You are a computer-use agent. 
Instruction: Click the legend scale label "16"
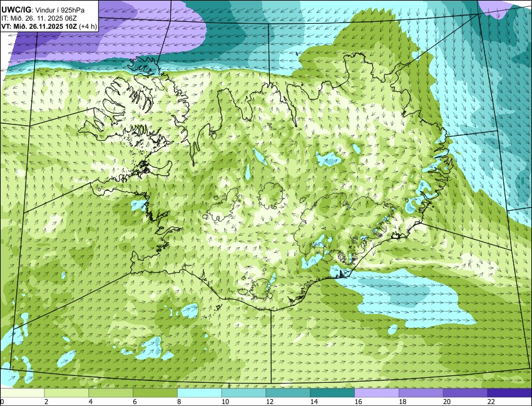click(358, 402)
